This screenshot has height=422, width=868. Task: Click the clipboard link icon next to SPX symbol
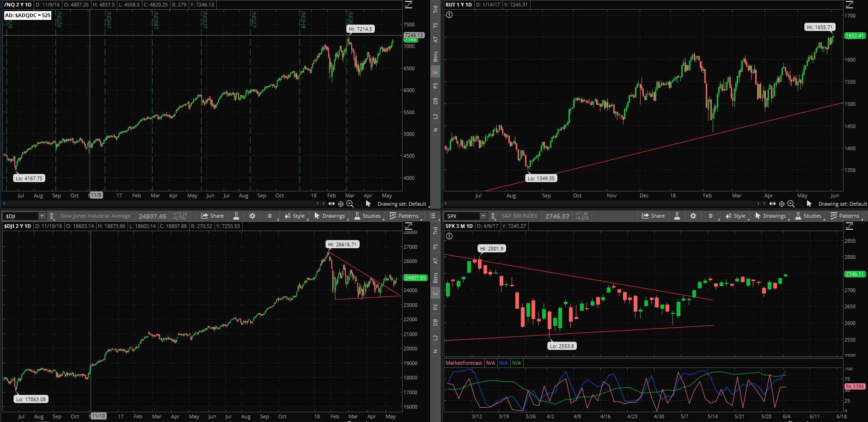493,216
